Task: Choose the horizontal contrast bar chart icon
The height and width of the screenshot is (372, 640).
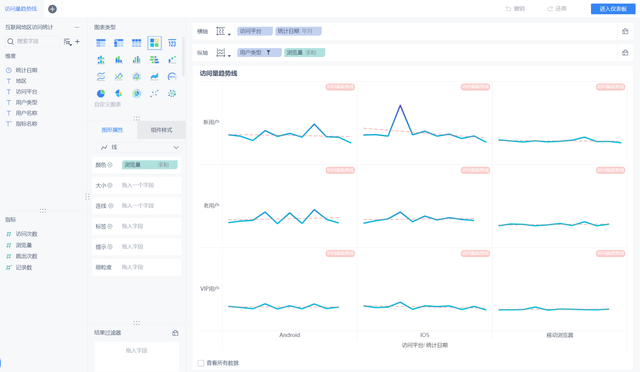Action: pos(154,60)
